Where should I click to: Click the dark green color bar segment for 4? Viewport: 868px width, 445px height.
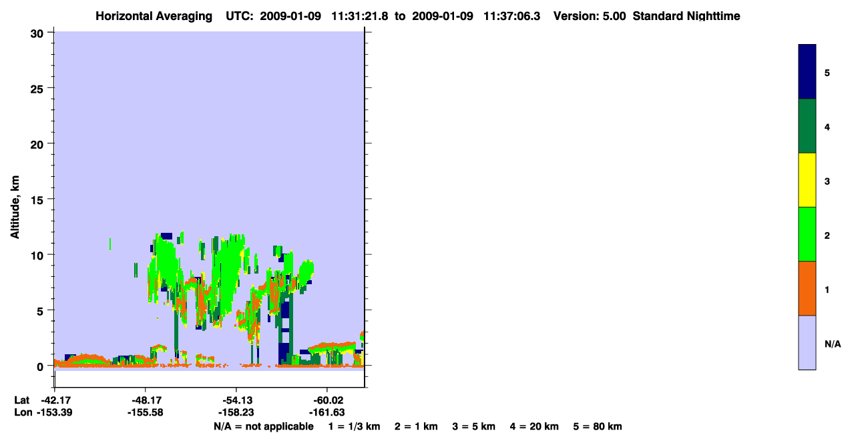pos(807,126)
